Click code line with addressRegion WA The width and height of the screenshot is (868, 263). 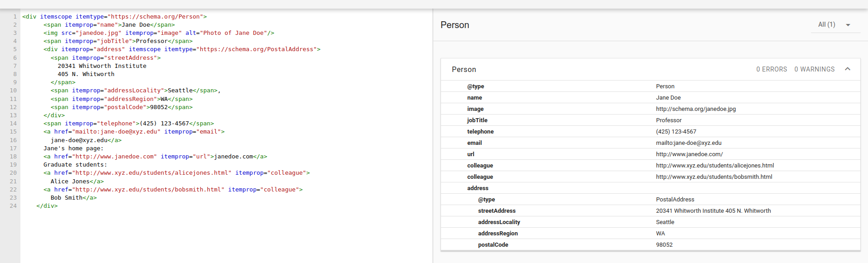point(121,99)
